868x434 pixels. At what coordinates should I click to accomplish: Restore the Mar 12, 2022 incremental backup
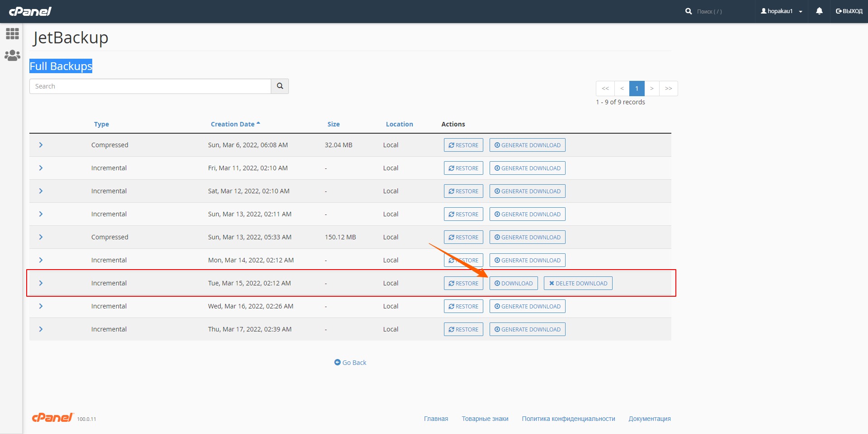pos(463,191)
